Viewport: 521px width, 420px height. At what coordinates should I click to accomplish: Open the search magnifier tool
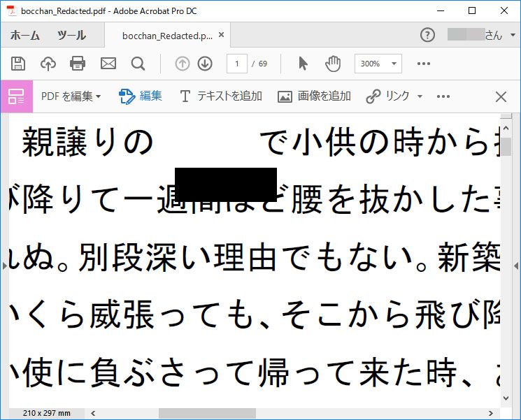(138, 64)
